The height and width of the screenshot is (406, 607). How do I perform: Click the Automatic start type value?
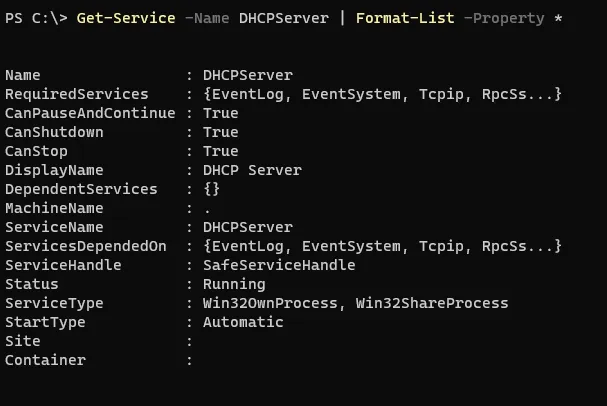[243, 322]
